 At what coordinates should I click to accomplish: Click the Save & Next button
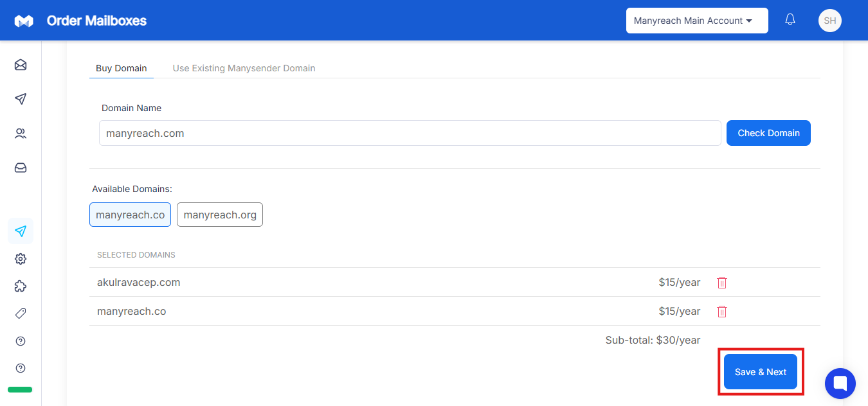coord(761,372)
